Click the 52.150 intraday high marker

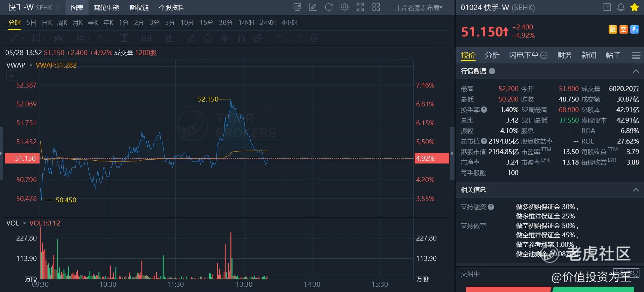coord(208,99)
